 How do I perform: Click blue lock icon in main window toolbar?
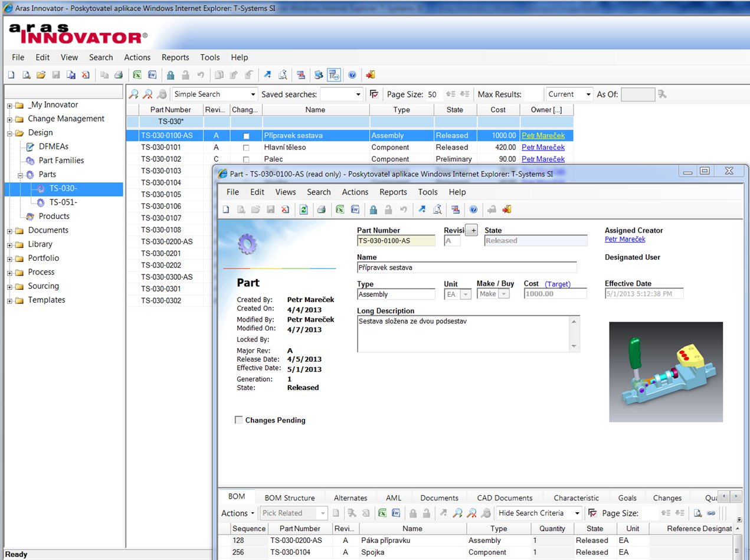point(171,75)
